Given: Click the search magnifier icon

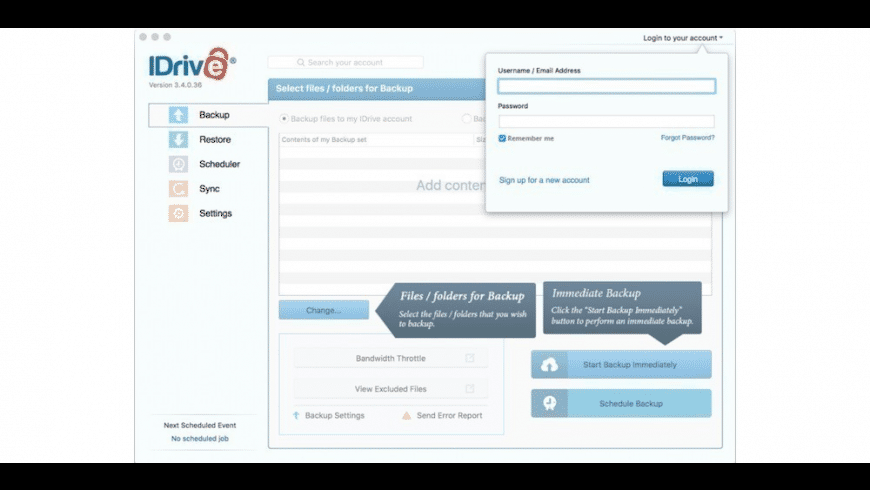Looking at the screenshot, I should coord(301,62).
